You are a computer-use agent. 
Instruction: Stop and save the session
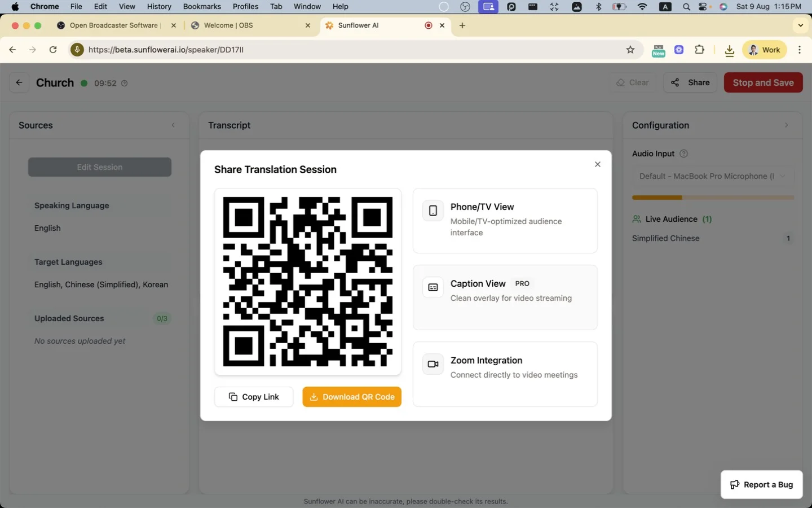(x=763, y=82)
